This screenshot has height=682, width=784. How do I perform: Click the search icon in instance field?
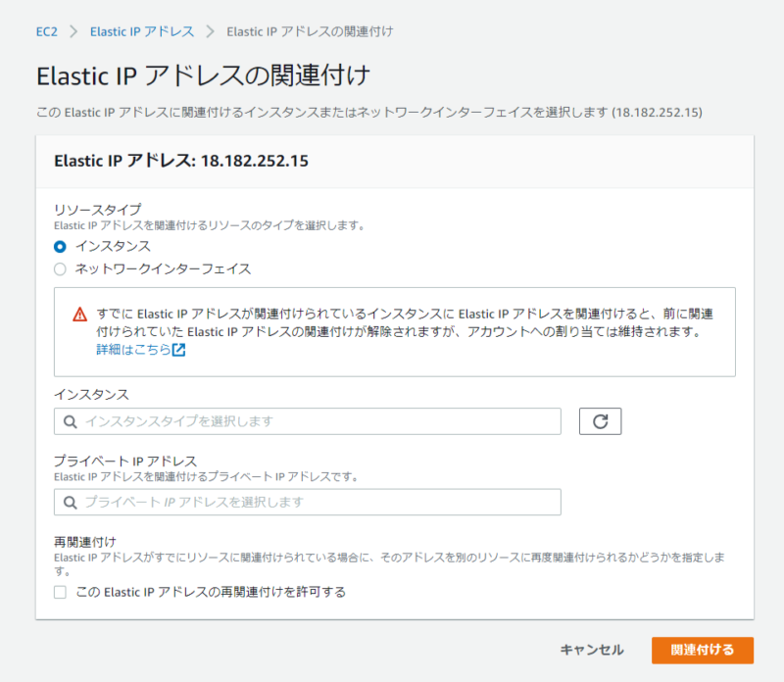(x=71, y=421)
